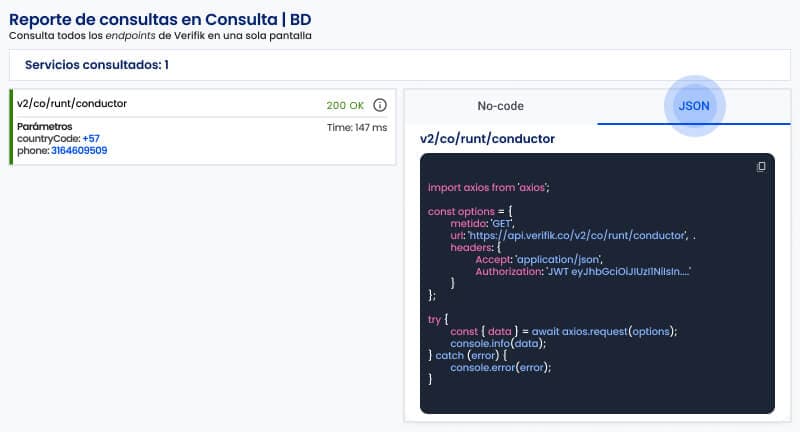Switch to the No-code tab
The height and width of the screenshot is (432, 800).
click(x=500, y=106)
